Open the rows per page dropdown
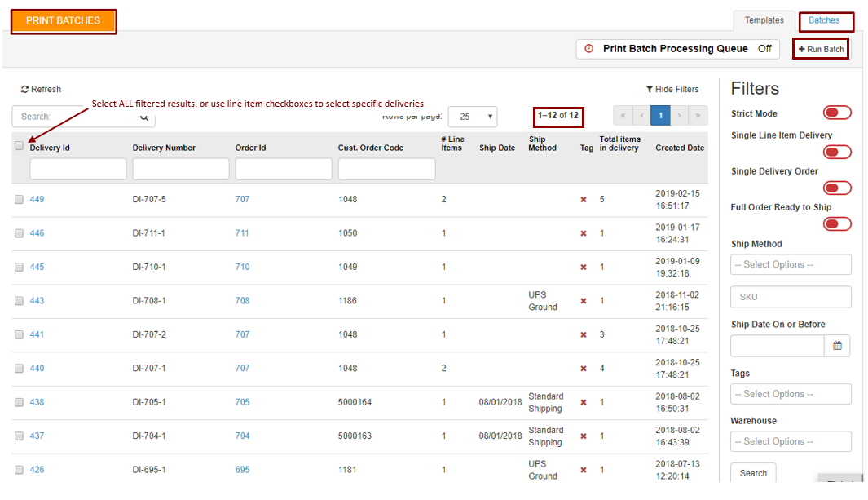This screenshot has width=868, height=500. point(473,117)
